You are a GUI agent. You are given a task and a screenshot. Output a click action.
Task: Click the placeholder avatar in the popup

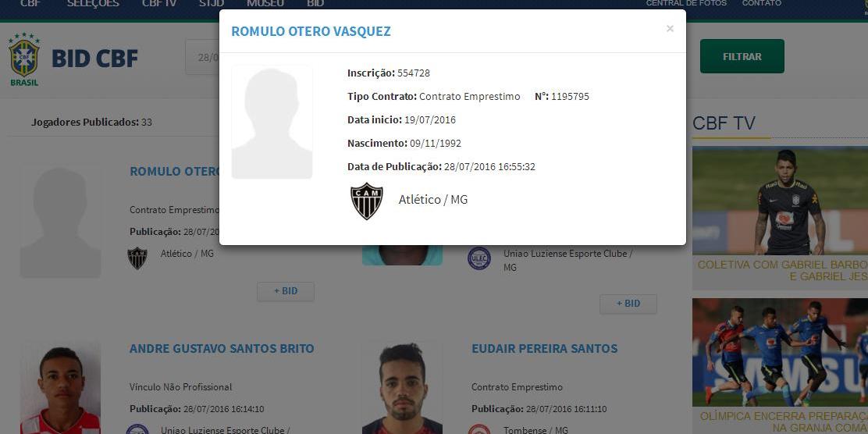[272, 122]
